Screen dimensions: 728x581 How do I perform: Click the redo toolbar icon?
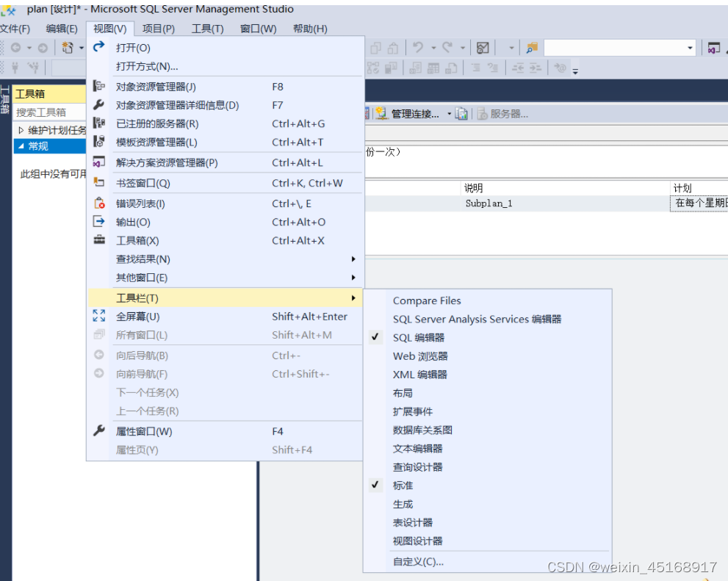(447, 47)
